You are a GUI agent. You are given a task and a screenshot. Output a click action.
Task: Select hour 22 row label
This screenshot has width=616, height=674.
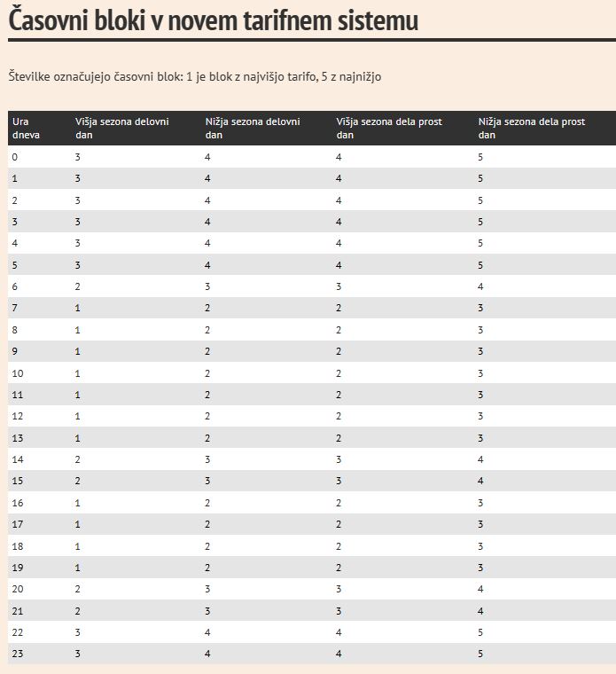tap(18, 632)
